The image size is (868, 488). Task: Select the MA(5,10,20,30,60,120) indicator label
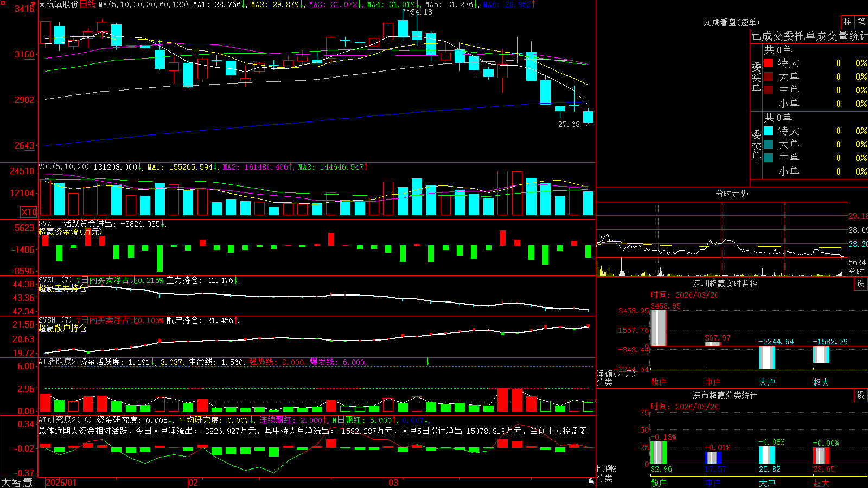[x=143, y=4]
